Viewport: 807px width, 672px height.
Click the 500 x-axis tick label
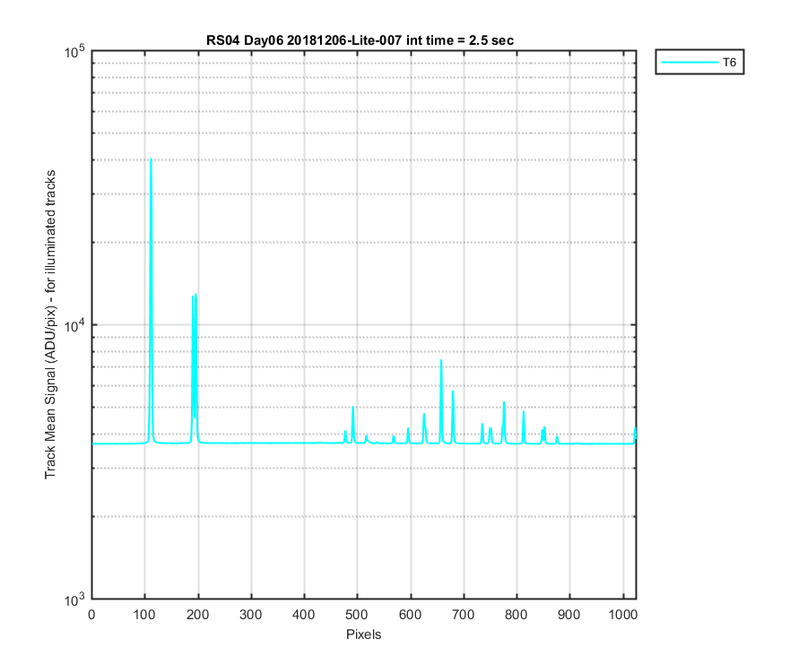(357, 615)
